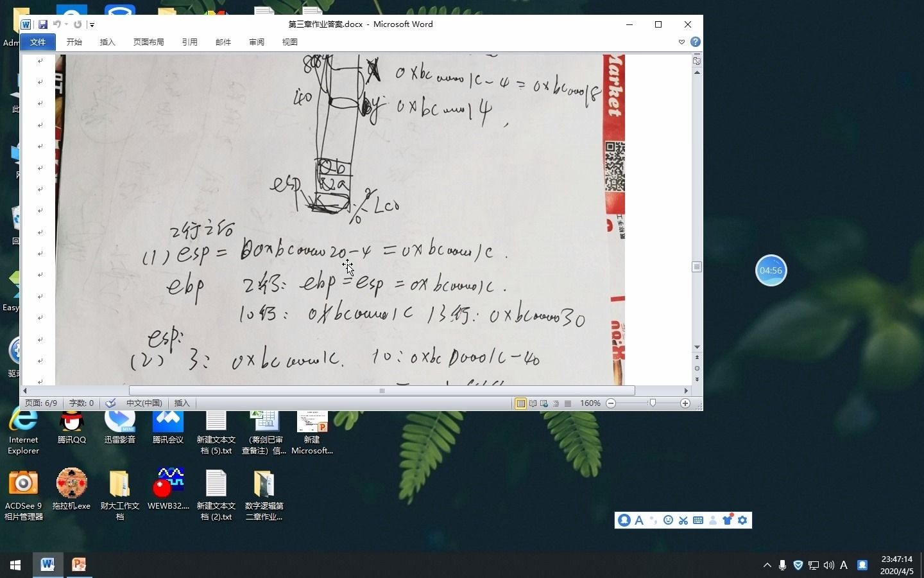Open IME skin shirt icon
The image size is (924, 578).
pyautogui.click(x=728, y=520)
